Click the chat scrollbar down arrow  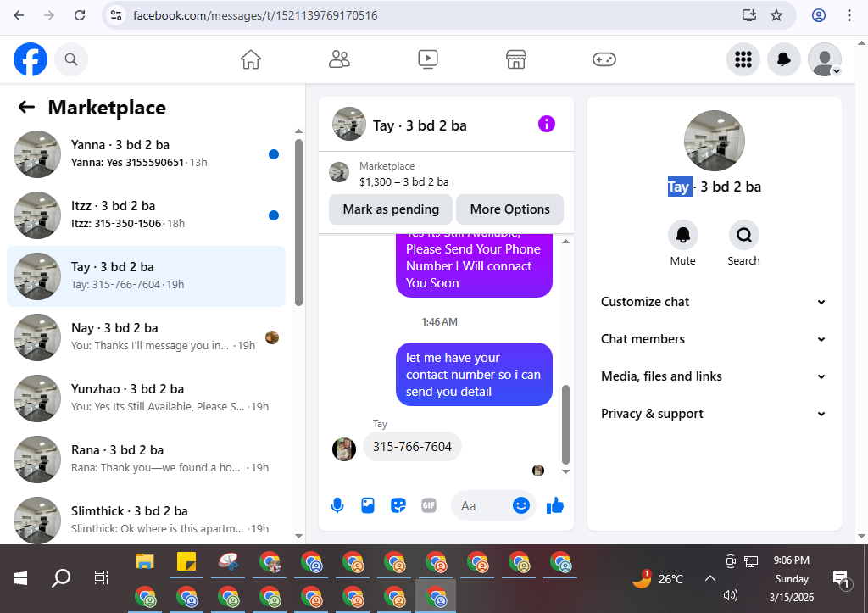point(565,471)
